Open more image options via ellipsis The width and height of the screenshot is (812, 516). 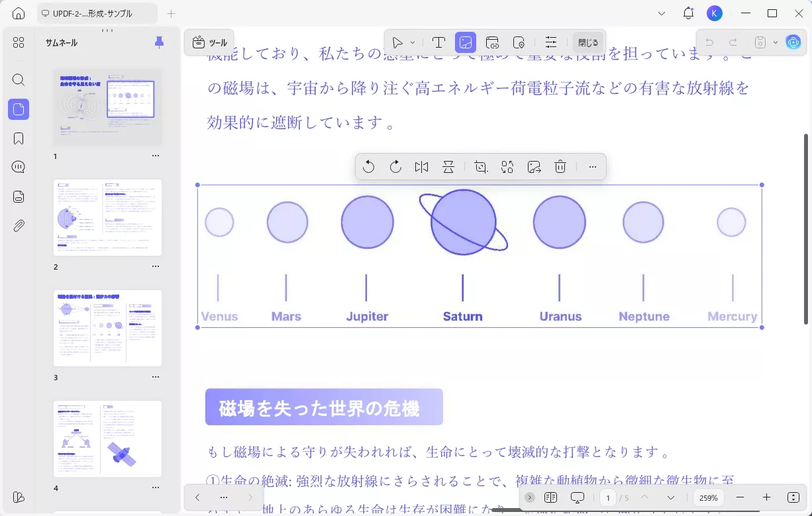(592, 166)
